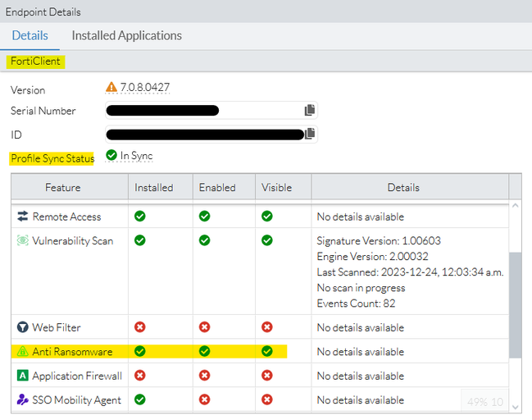Click the version number 7.0.8.0427

click(x=146, y=87)
